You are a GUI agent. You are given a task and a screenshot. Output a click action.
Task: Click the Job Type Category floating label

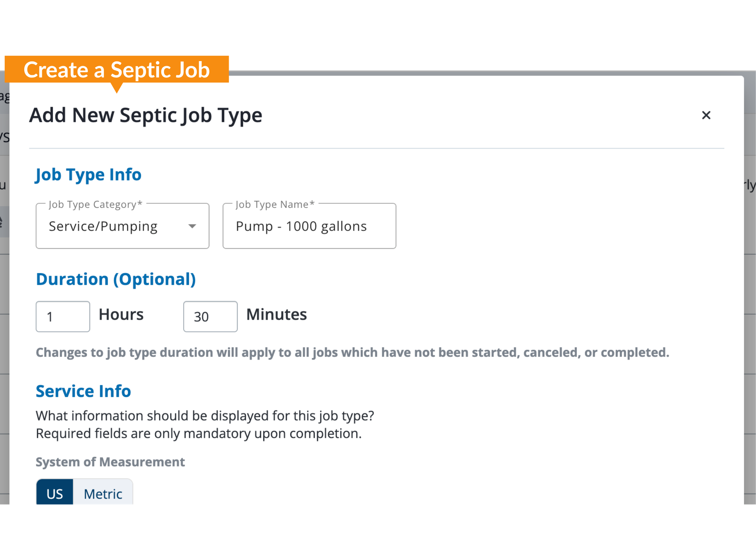(95, 205)
